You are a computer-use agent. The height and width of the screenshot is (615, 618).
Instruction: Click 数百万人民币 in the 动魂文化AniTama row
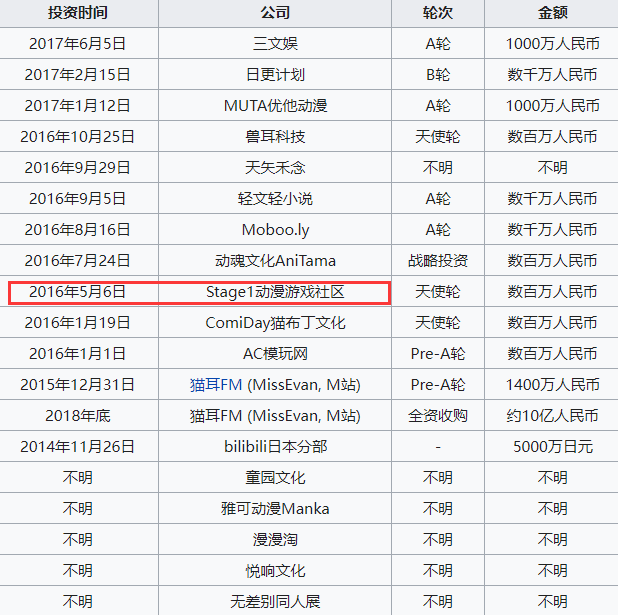pos(553,261)
